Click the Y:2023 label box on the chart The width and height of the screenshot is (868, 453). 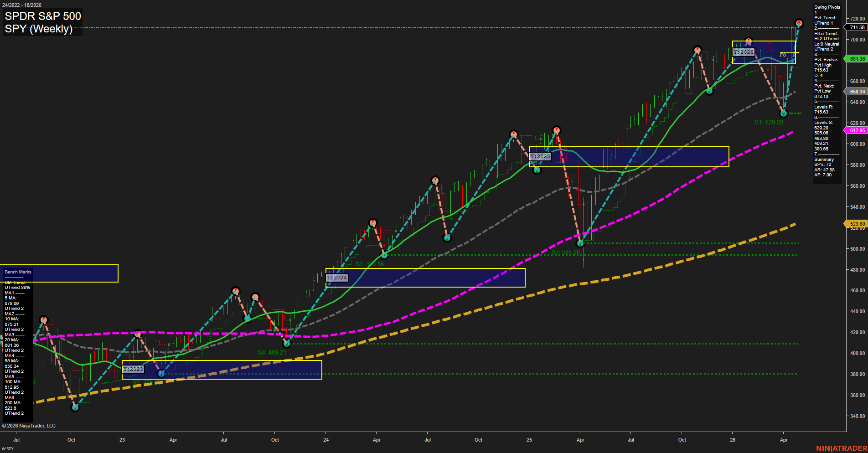click(134, 369)
